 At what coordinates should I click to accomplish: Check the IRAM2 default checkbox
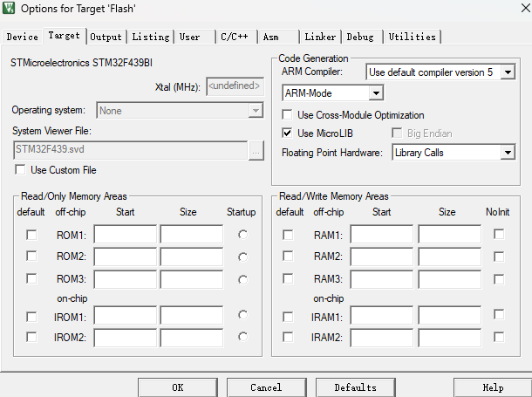click(x=288, y=338)
